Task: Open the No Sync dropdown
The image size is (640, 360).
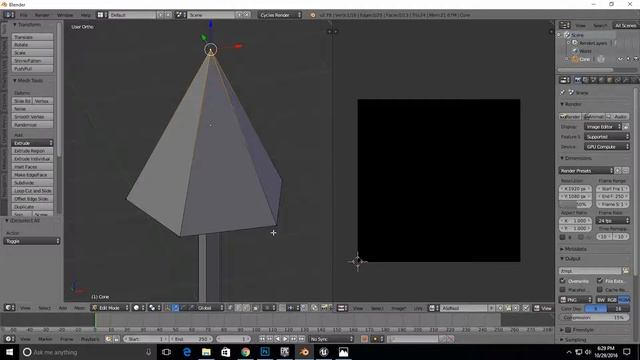Action: pyautogui.click(x=331, y=339)
